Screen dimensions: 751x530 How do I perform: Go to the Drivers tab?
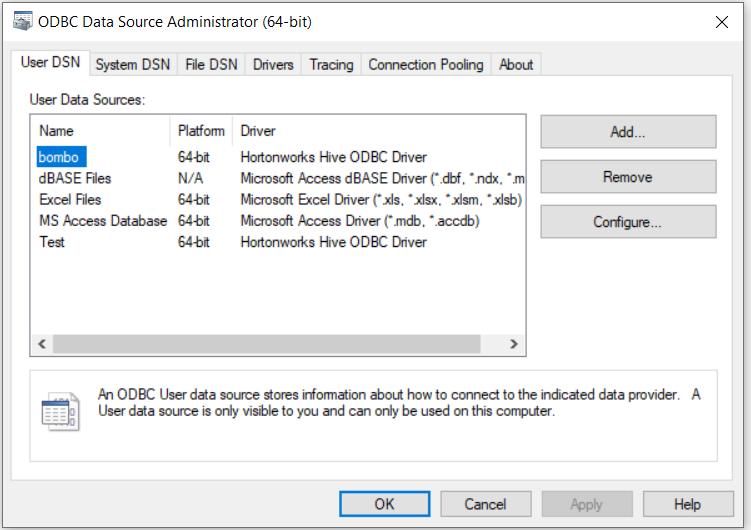click(x=273, y=65)
